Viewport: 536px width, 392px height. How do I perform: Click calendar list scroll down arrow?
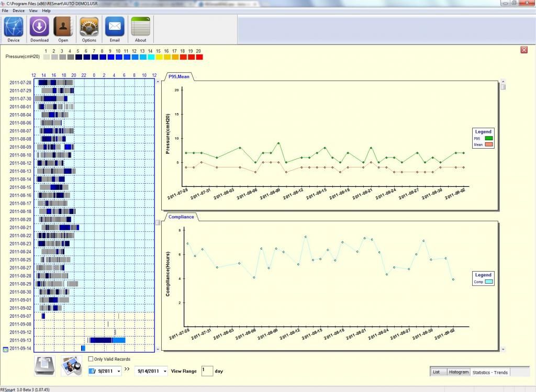158,349
